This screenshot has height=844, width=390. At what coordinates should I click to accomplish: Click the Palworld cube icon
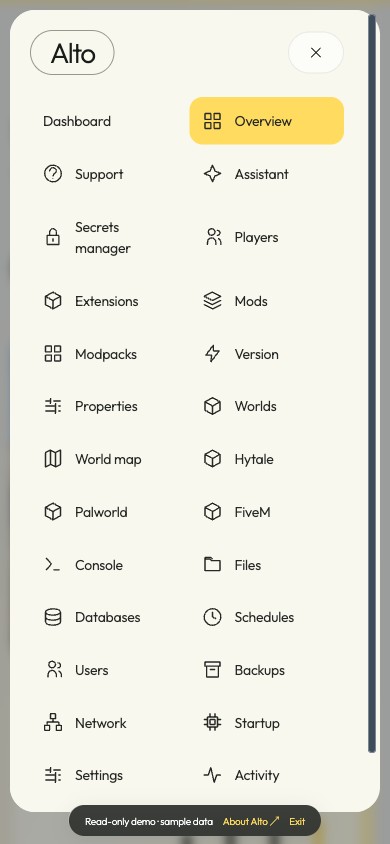pos(53,512)
